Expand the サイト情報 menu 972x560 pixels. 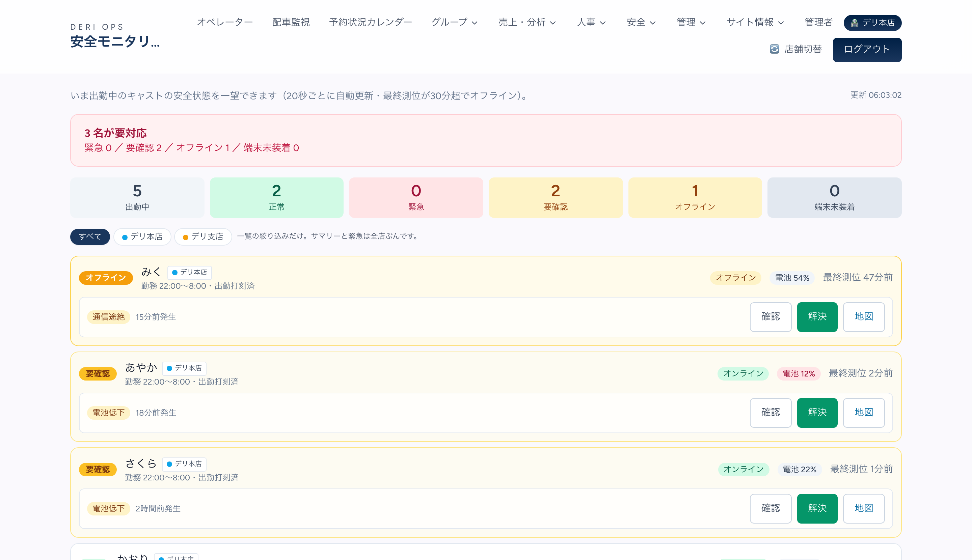click(x=755, y=22)
